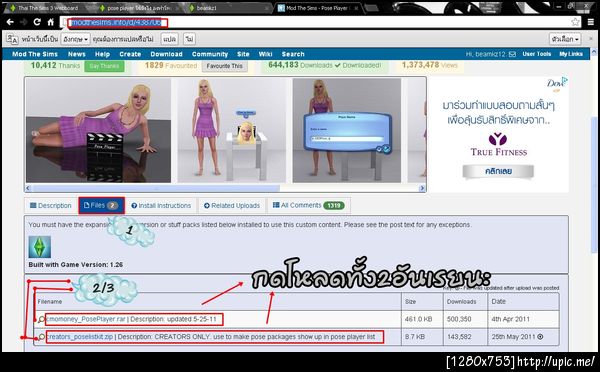Select the Mod The Sims - Pose Player browser tab
The height and width of the screenshot is (372, 600).
click(318, 8)
